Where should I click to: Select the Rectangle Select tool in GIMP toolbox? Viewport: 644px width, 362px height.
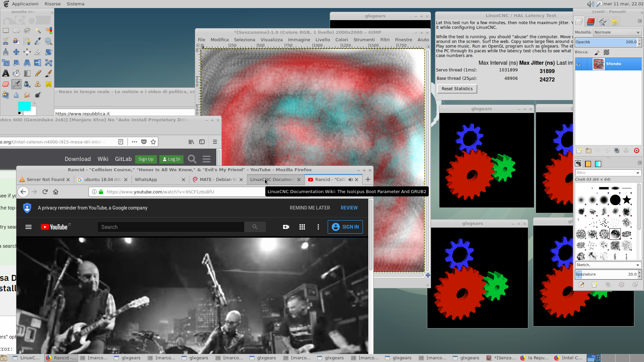click(6, 31)
